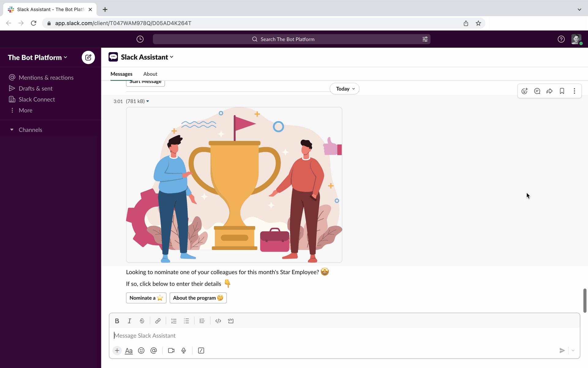Click the 3:01 message timestamp

pos(118,102)
